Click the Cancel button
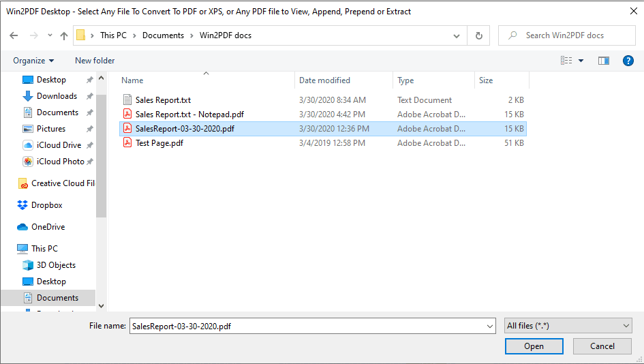This screenshot has height=364, width=644. tap(602, 346)
